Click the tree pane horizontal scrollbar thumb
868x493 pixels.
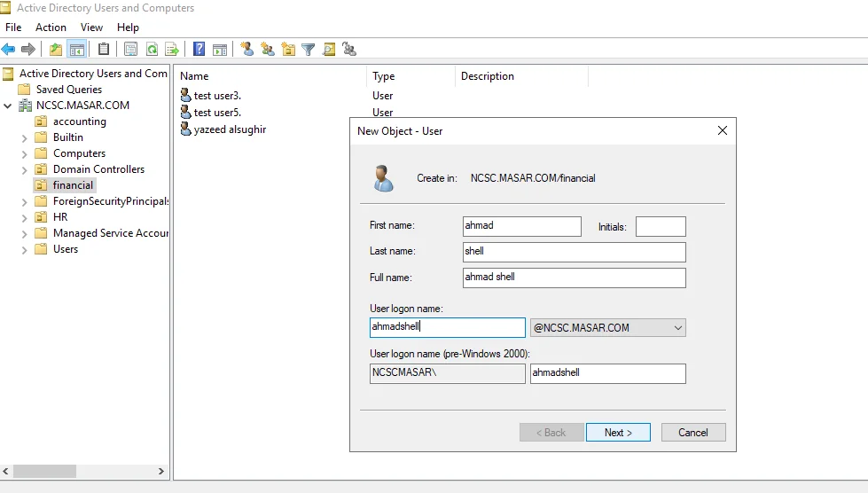[45, 471]
